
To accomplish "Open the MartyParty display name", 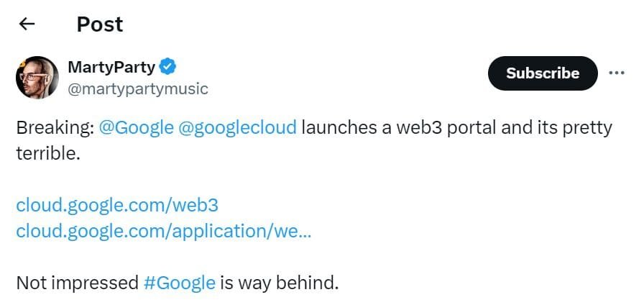I will [x=111, y=68].
